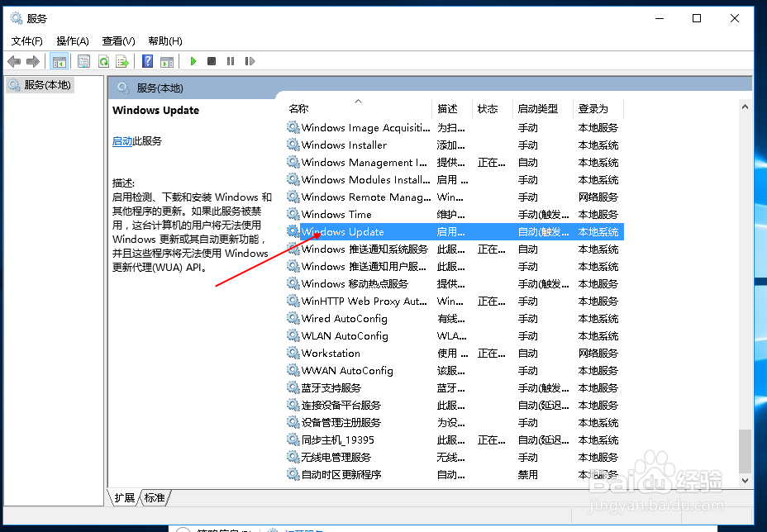Sort by the 启动类型 column header

tap(542, 108)
